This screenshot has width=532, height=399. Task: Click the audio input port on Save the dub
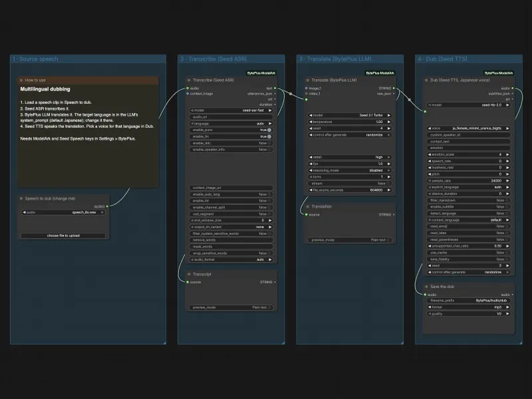click(x=425, y=295)
